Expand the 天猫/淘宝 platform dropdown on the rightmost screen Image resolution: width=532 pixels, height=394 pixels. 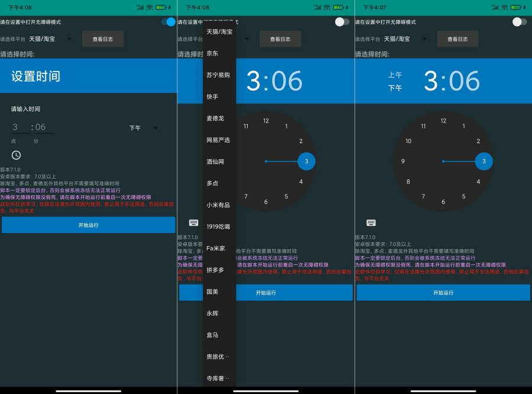click(405, 39)
